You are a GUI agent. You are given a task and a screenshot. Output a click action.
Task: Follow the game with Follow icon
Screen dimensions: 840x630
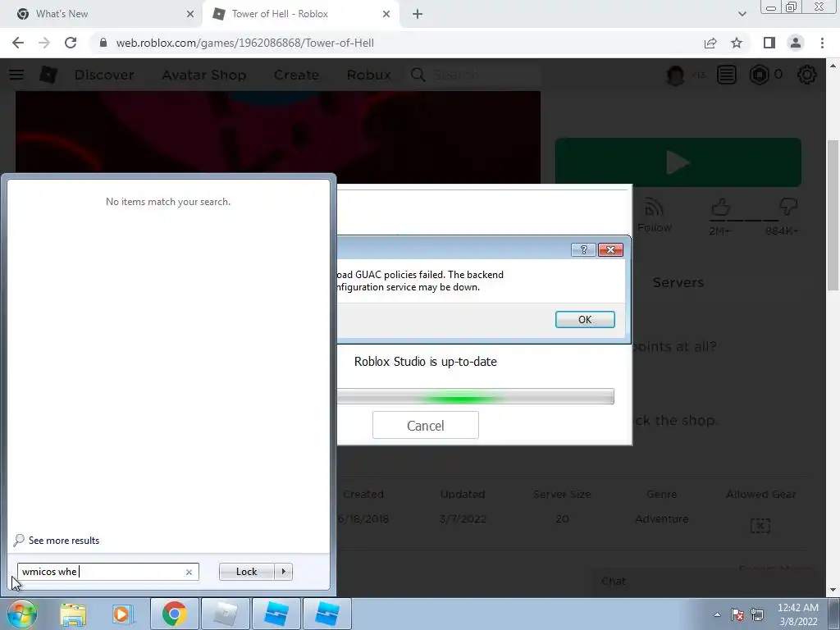(x=654, y=215)
